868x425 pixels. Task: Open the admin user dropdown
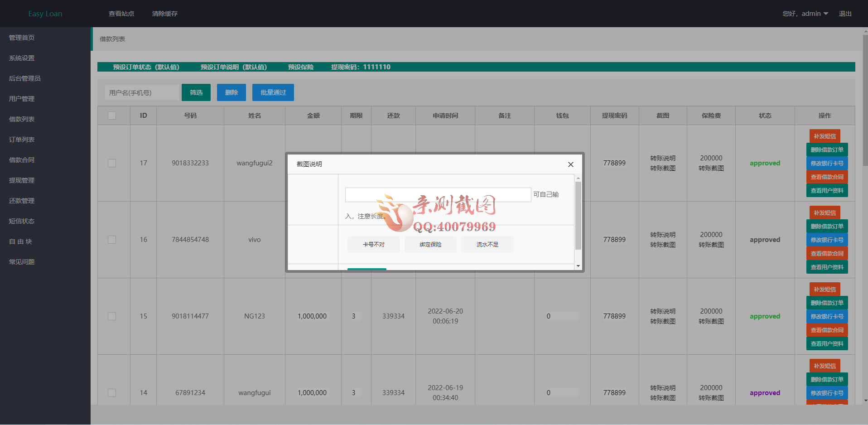click(x=814, y=14)
